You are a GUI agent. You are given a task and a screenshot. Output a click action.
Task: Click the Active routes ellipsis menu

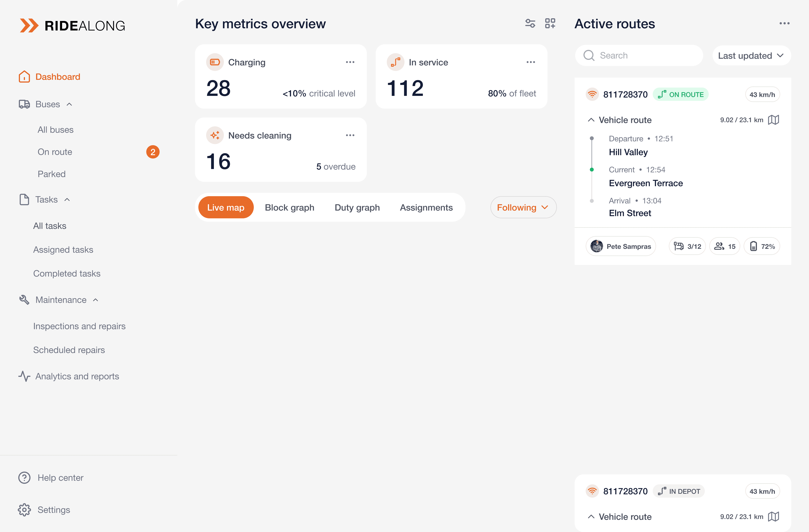[x=784, y=23]
